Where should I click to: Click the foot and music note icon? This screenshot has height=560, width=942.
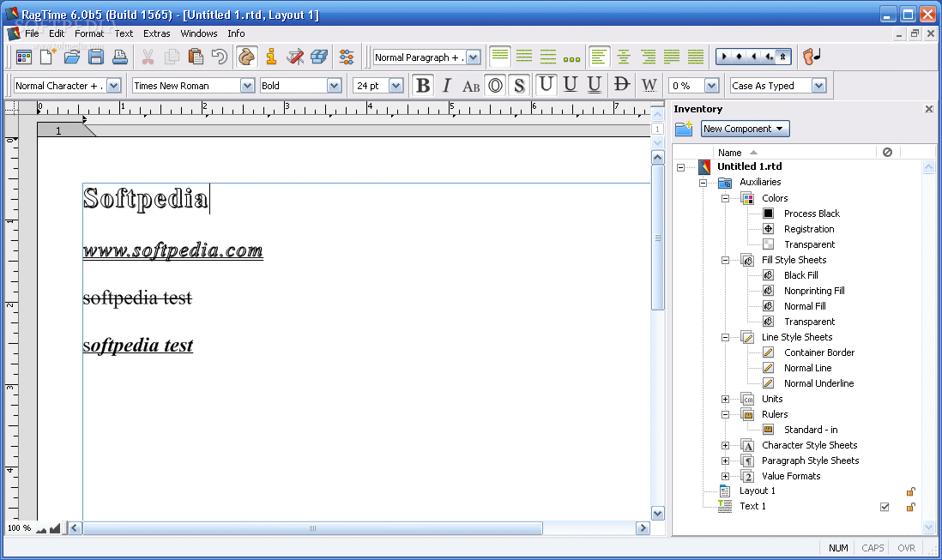pyautogui.click(x=812, y=57)
